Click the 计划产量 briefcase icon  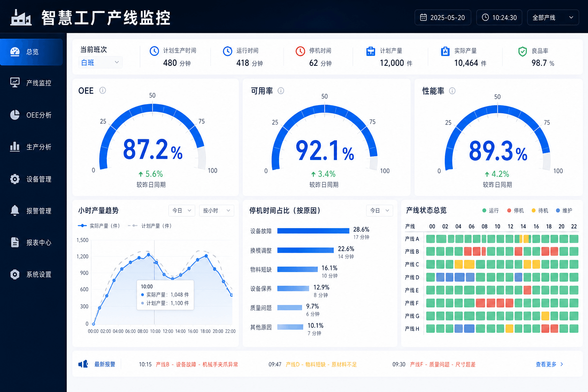pyautogui.click(x=371, y=51)
